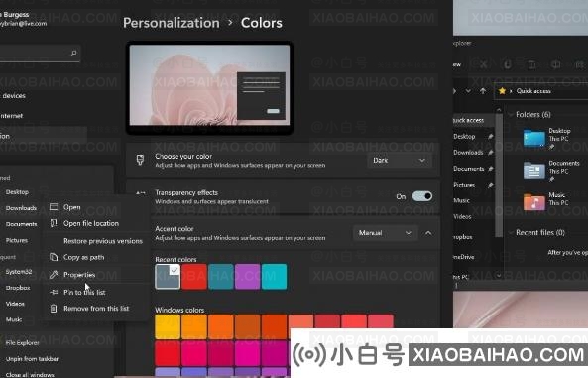This screenshot has height=378, width=588.
Task: Choose Remove from this list
Action: [97, 309]
